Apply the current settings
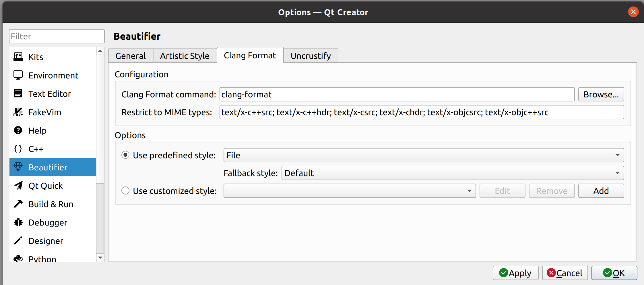Image resolution: width=644 pixels, height=285 pixels. coord(515,273)
